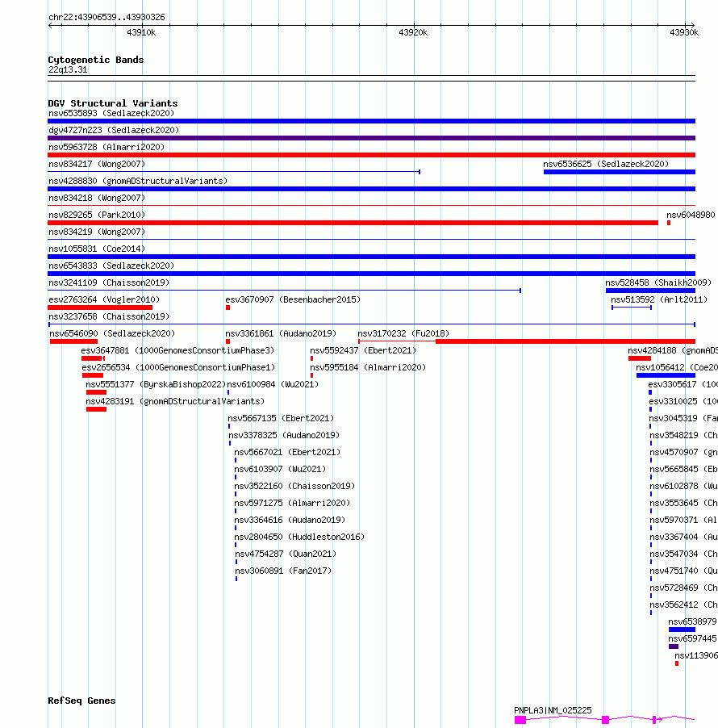This screenshot has width=718, height=728.
Task: Click the first magenta PNPLA3 exon block
Action: (520, 720)
